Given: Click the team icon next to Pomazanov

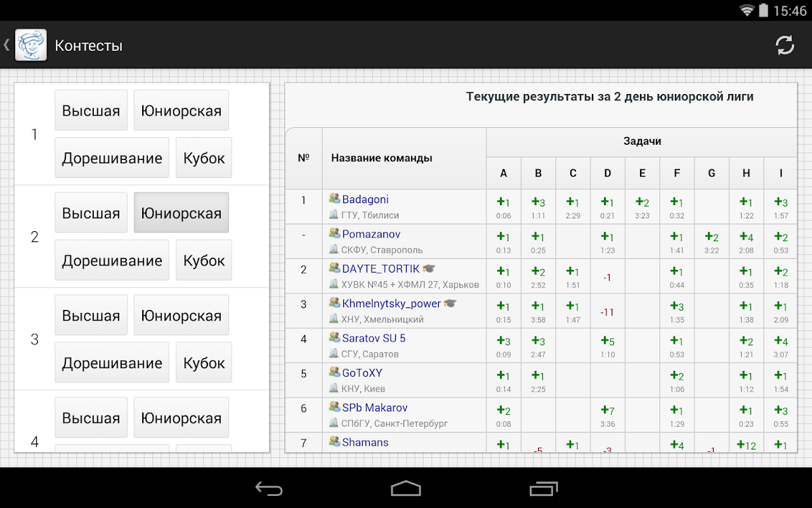Looking at the screenshot, I should (334, 234).
